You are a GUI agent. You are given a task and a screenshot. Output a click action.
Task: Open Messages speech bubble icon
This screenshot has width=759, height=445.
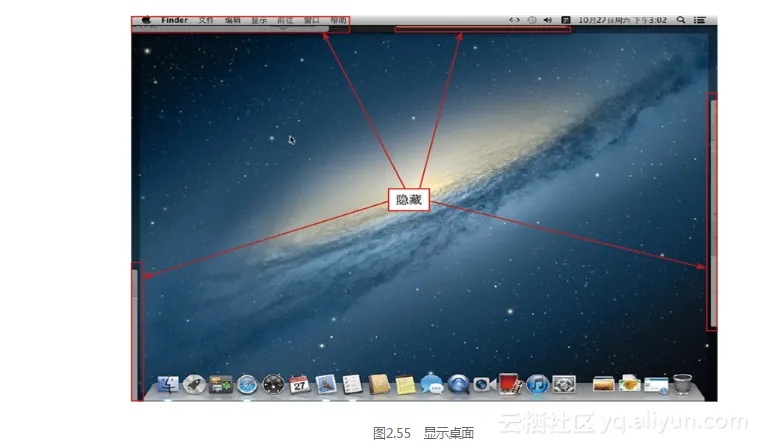(x=432, y=384)
